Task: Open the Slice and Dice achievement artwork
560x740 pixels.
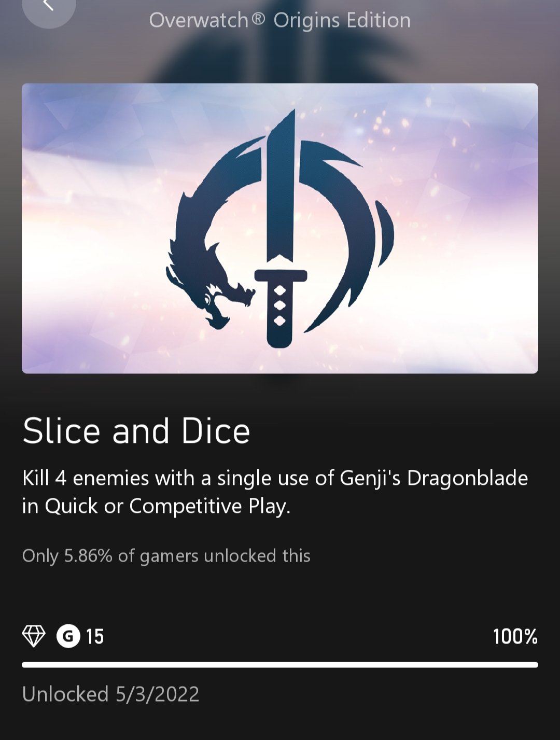Action: 280,228
